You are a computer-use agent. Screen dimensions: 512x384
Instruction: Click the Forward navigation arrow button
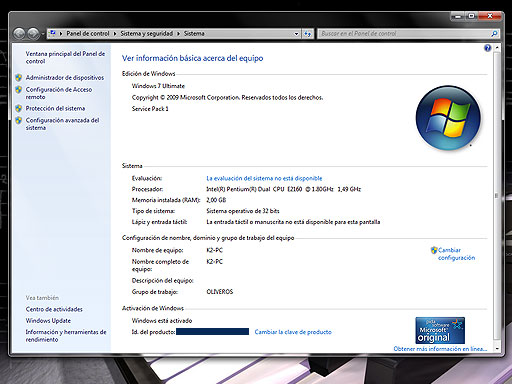(x=33, y=34)
